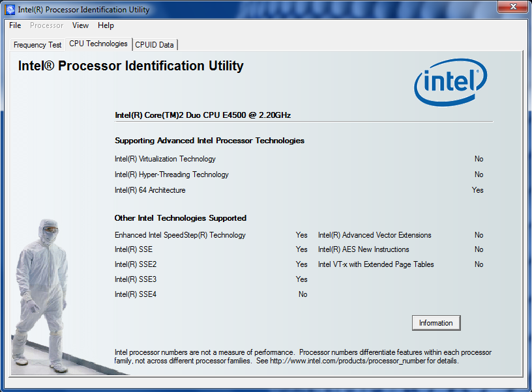Click the No value for Extended Page Tables

click(479, 264)
